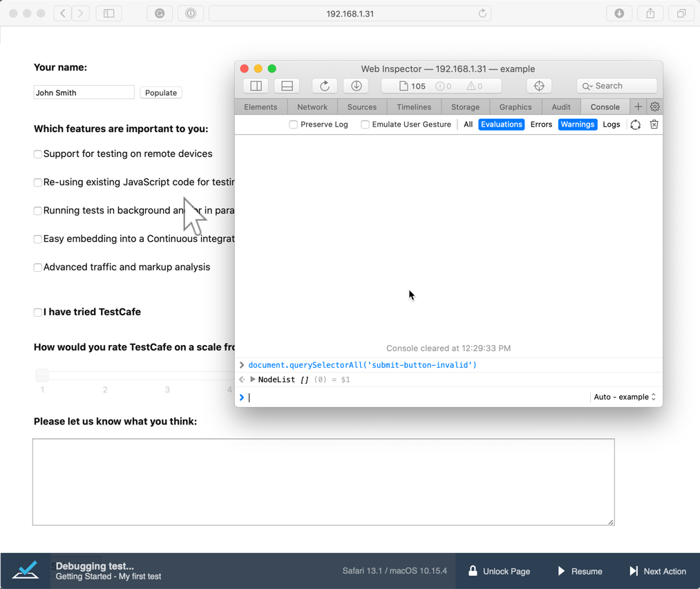Click the element selection crosshair icon
Viewport: 700px width, 589px height.
click(539, 86)
